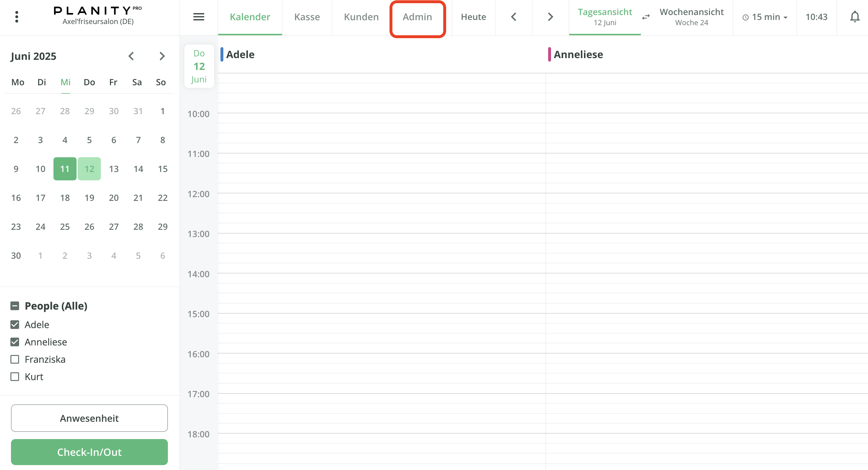Click Anneliese's pink color marker
Screen dimensions: 868x470
coord(550,54)
